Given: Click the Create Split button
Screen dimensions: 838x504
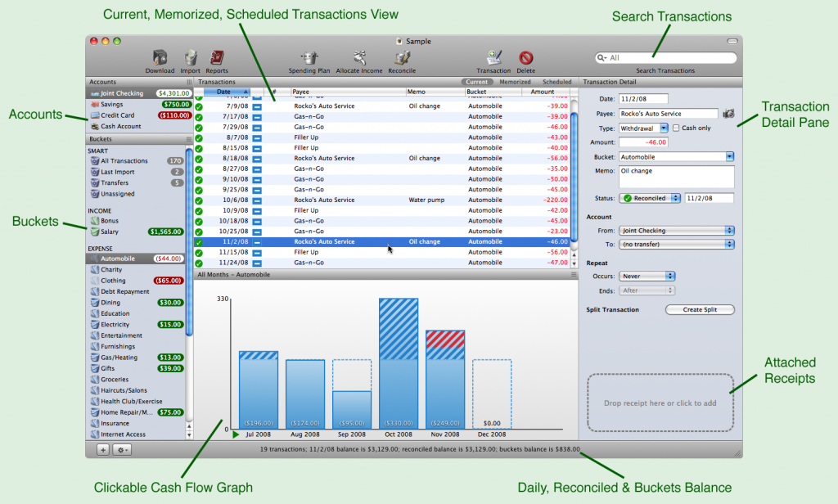Looking at the screenshot, I should 700,309.
